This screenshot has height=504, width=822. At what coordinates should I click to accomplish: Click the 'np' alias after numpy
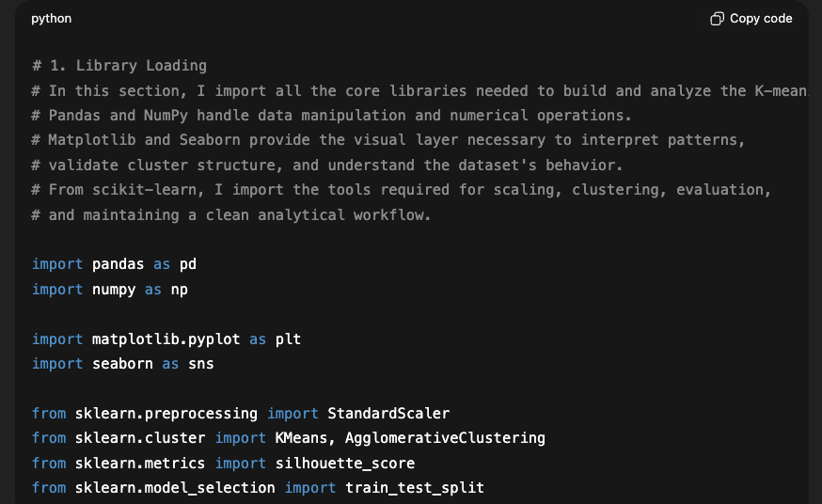tap(179, 290)
